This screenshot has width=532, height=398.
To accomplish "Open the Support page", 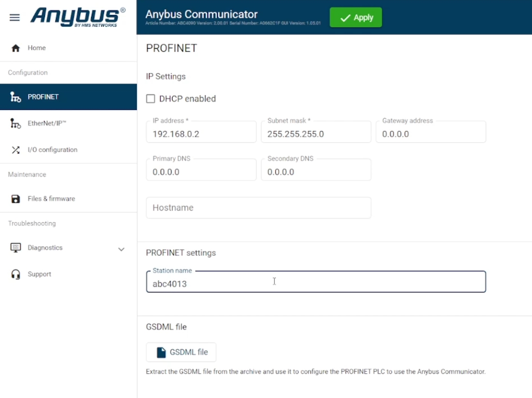I will (x=68, y=274).
